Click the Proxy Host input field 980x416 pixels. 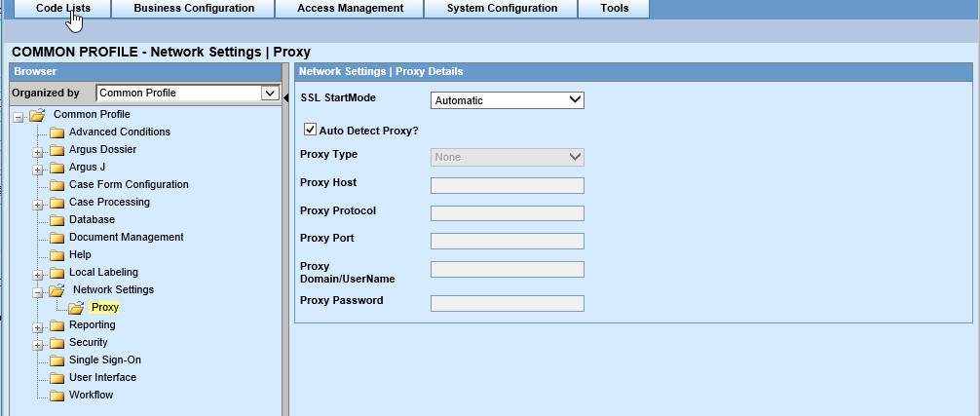(507, 185)
